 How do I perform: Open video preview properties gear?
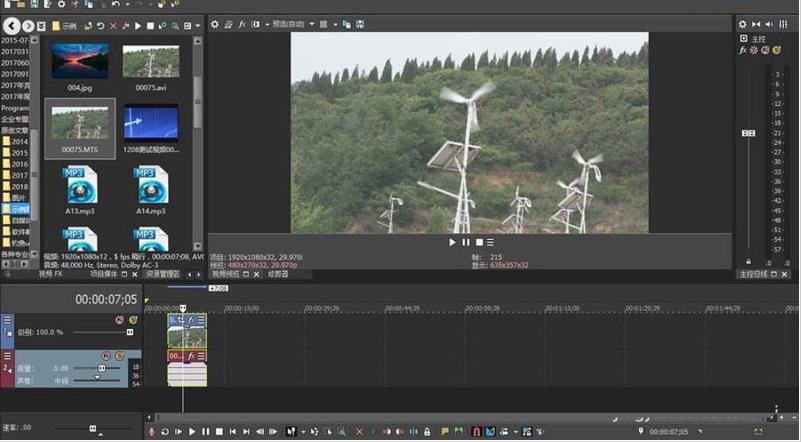(215, 24)
